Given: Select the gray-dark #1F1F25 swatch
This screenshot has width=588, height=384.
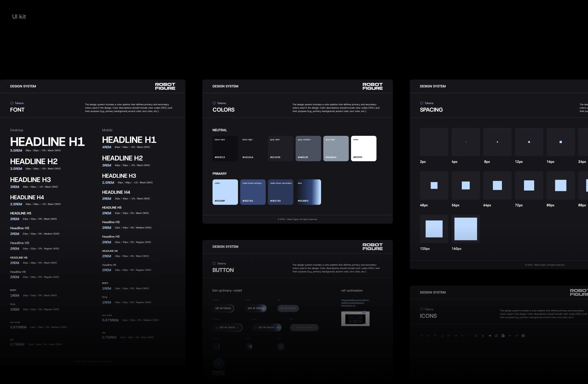Looking at the screenshot, I should coord(280,148).
